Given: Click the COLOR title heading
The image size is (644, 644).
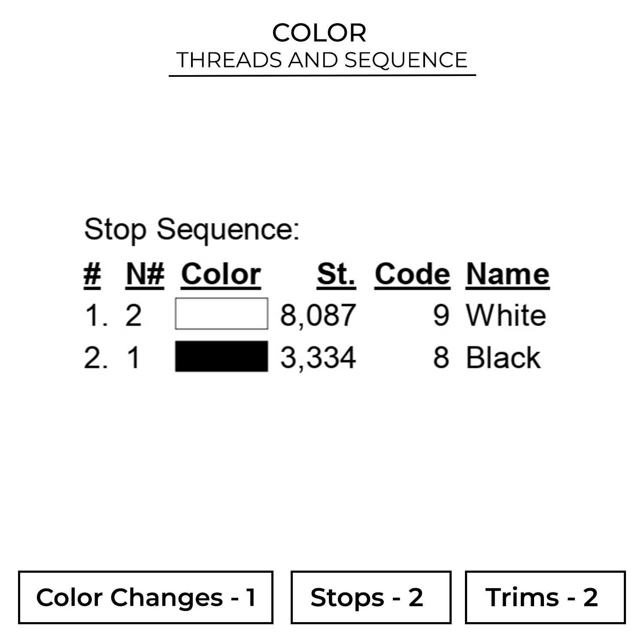Looking at the screenshot, I should [x=319, y=33].
